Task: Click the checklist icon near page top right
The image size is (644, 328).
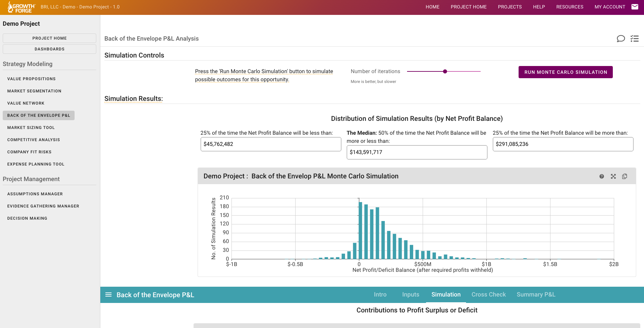Action: [634, 39]
